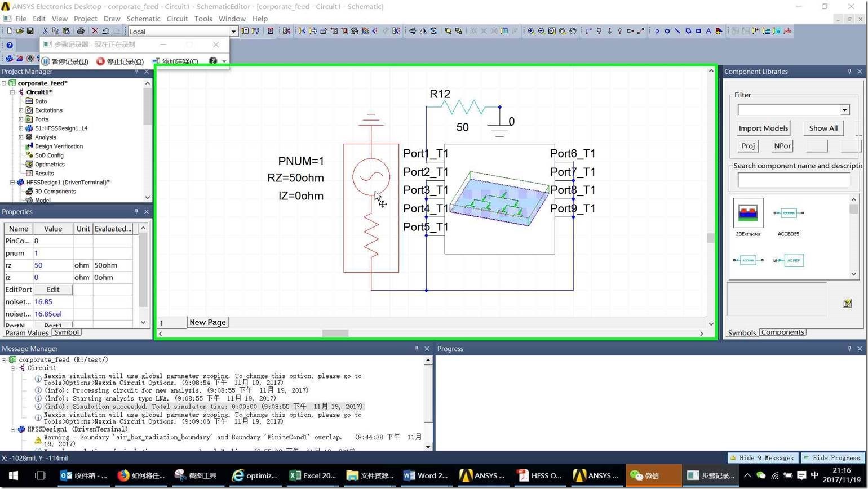Collapse Circuit1 node in Message Manager
The image size is (868, 489).
pos(13,368)
